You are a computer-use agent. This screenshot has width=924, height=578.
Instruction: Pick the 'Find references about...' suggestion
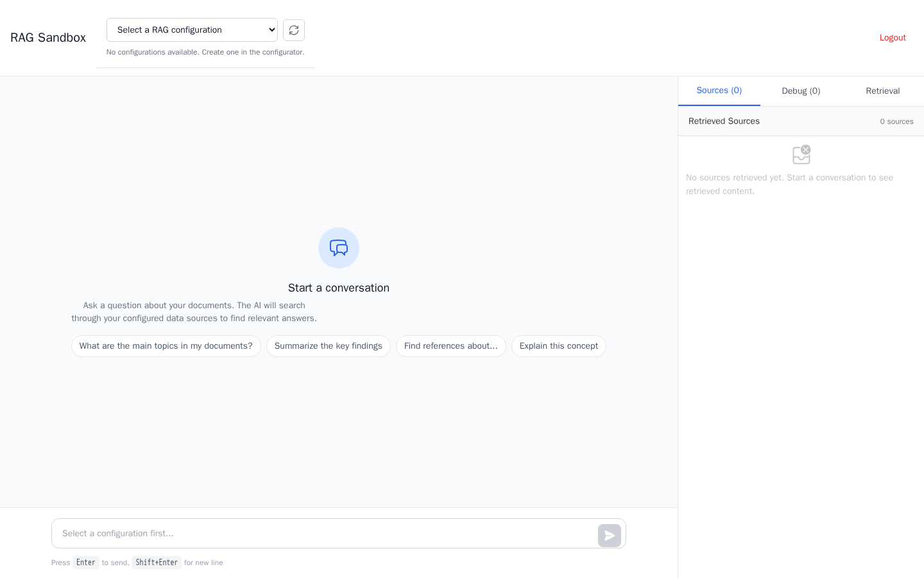point(451,346)
